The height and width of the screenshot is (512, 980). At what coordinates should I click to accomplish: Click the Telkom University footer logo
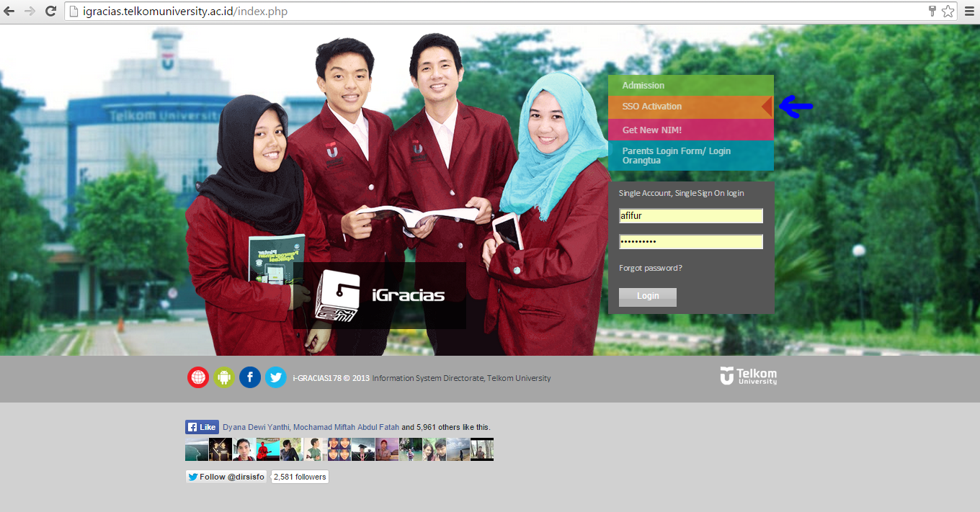(x=749, y=376)
